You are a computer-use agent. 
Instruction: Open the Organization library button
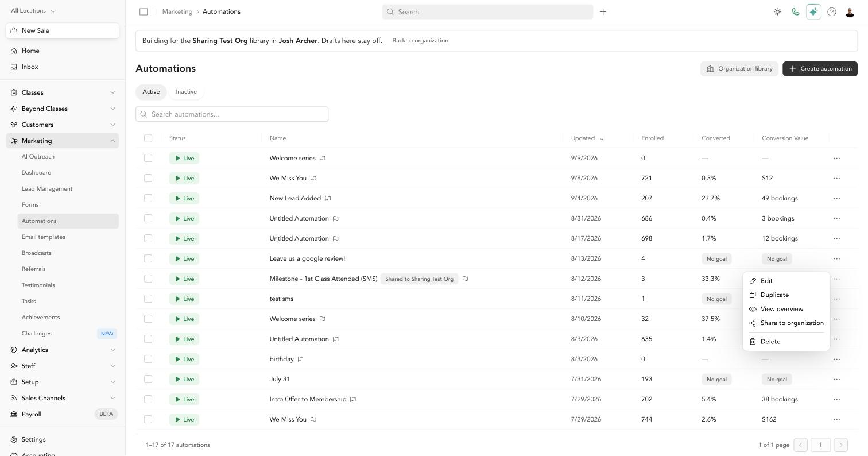[x=739, y=69]
